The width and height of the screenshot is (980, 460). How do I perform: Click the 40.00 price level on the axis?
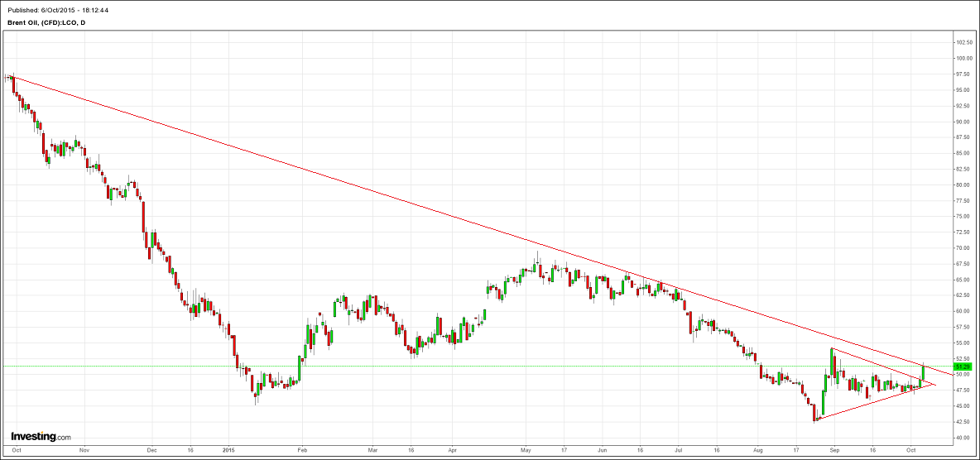[963, 438]
